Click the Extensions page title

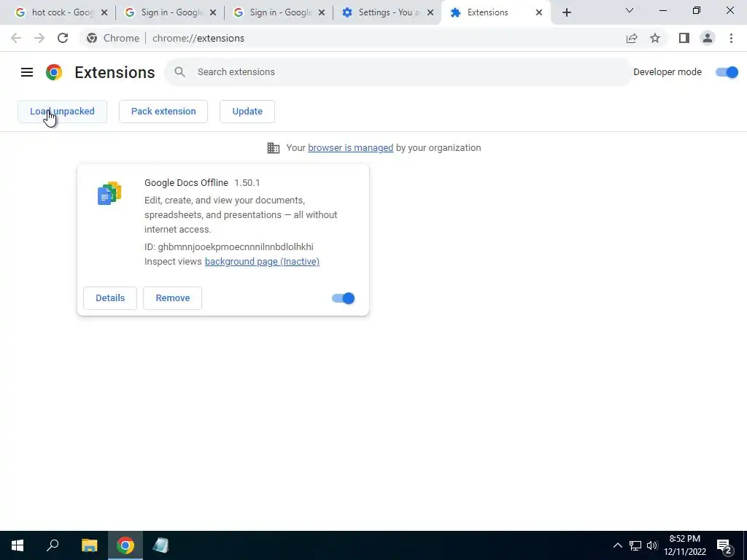click(x=115, y=72)
